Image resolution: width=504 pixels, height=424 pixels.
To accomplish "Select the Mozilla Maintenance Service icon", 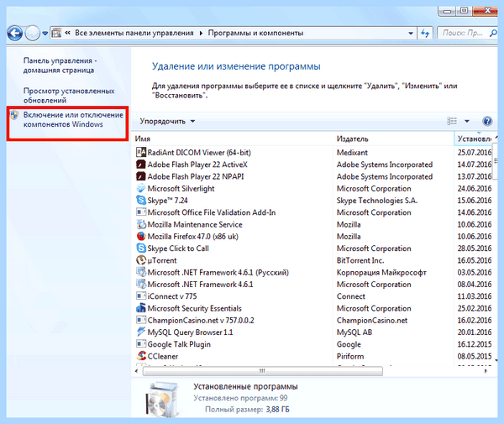I will click(141, 224).
